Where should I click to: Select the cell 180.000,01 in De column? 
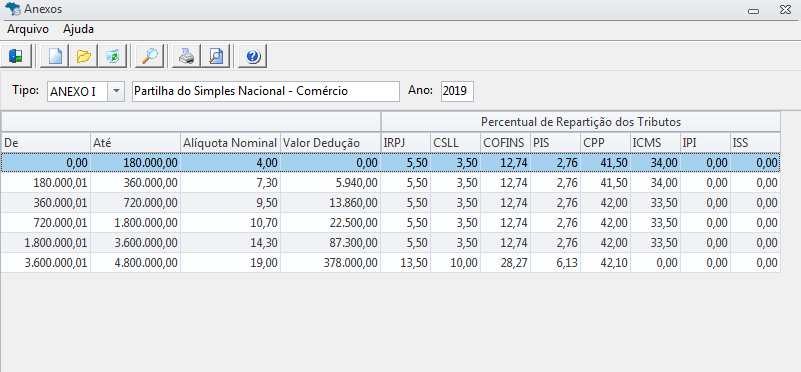45,183
